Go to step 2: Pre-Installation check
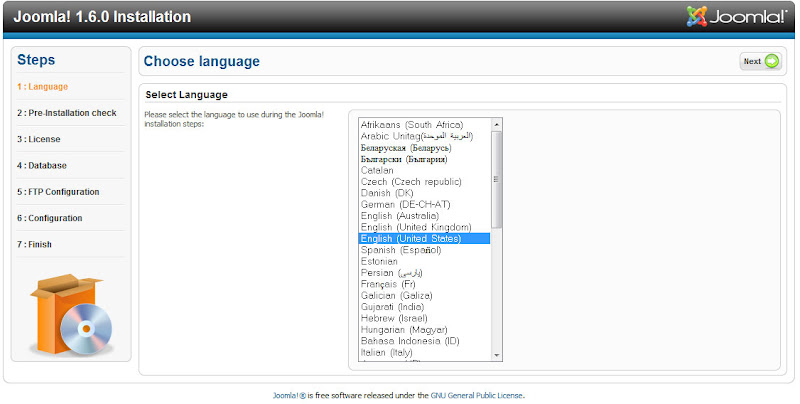 (x=67, y=113)
